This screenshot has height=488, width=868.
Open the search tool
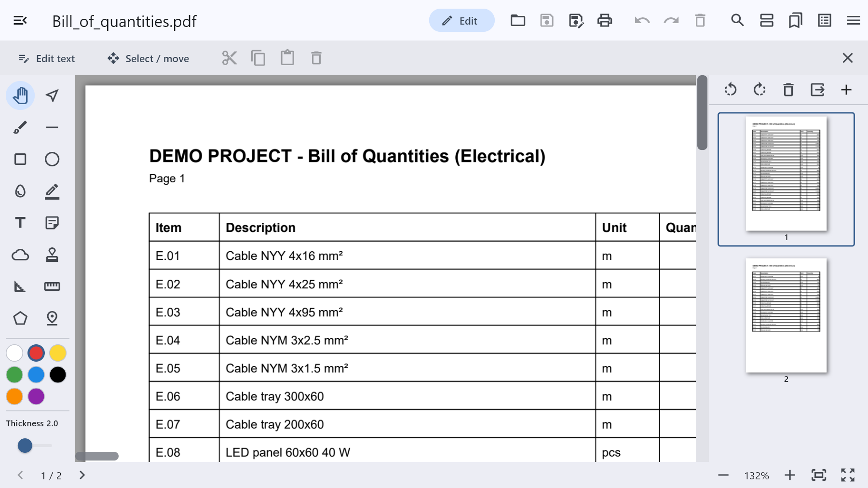[737, 20]
